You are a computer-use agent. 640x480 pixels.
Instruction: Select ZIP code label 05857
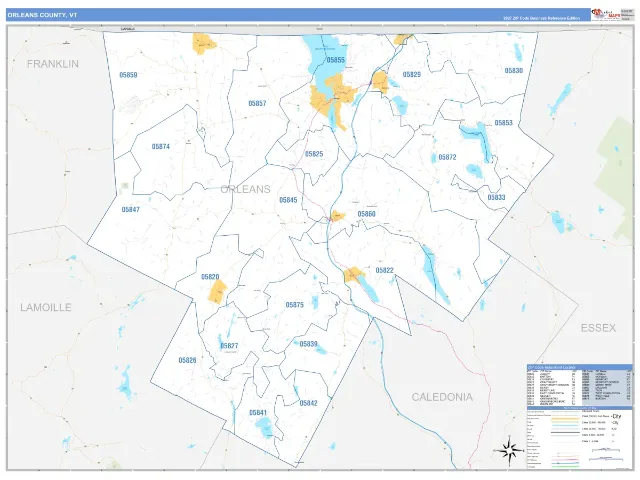pyautogui.click(x=257, y=103)
